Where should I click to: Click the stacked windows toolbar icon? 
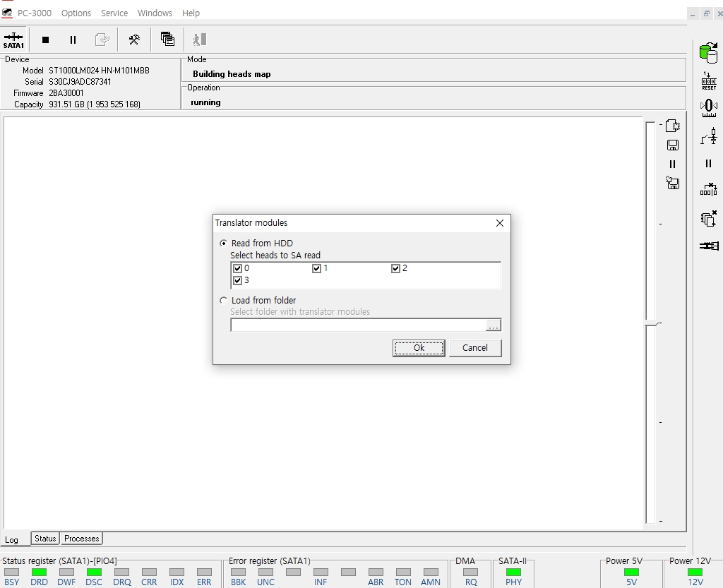point(167,39)
